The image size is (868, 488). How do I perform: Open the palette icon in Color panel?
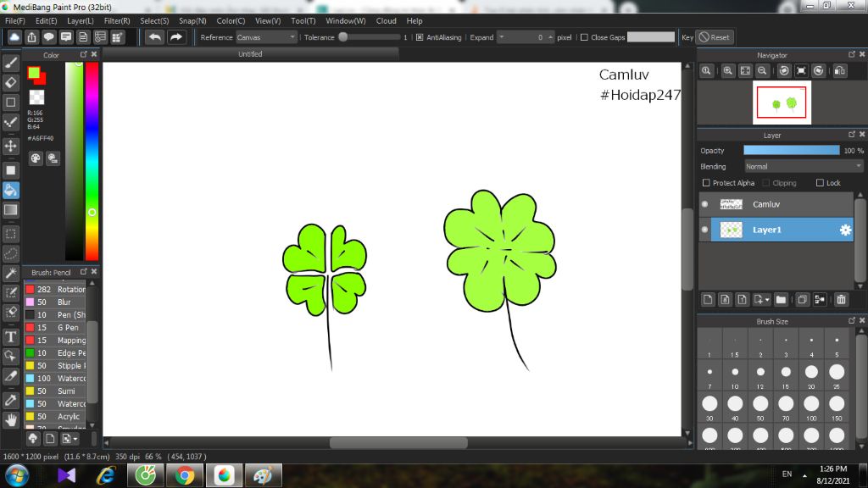coord(36,158)
